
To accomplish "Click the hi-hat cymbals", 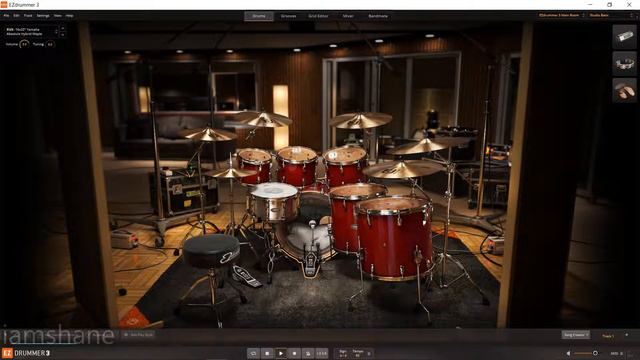I will point(231,173).
